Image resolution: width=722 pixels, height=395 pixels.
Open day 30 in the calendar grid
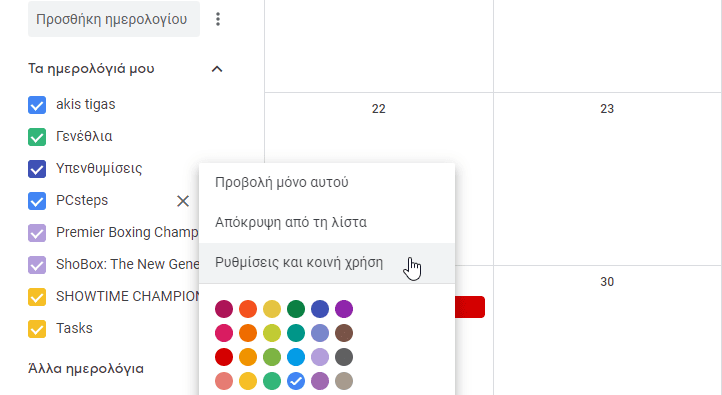click(607, 282)
